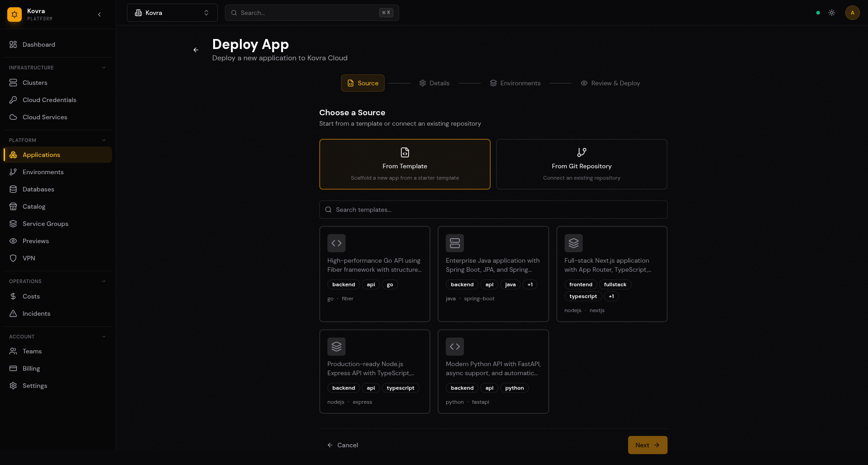Click the Costs dollar icon
This screenshot has width=868, height=465.
tap(13, 296)
